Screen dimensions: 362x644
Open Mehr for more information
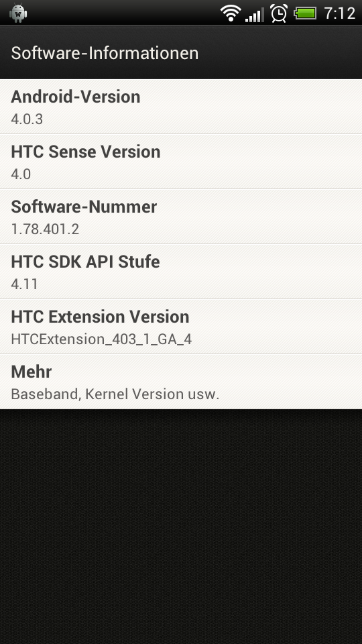[181, 382]
